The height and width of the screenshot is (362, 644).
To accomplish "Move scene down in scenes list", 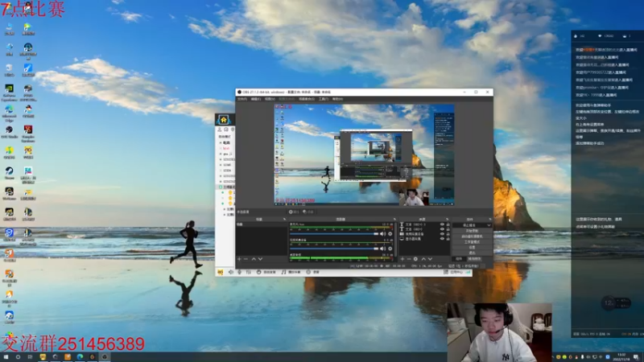I will (x=260, y=259).
